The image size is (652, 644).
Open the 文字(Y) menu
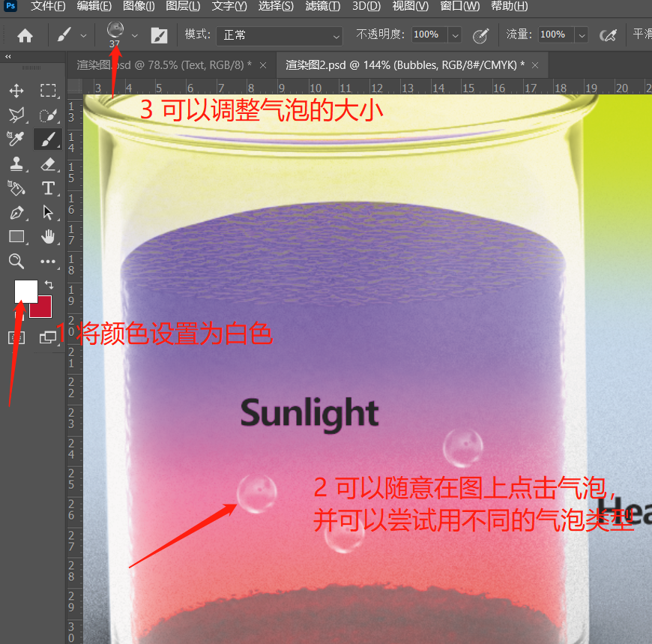coord(229,6)
